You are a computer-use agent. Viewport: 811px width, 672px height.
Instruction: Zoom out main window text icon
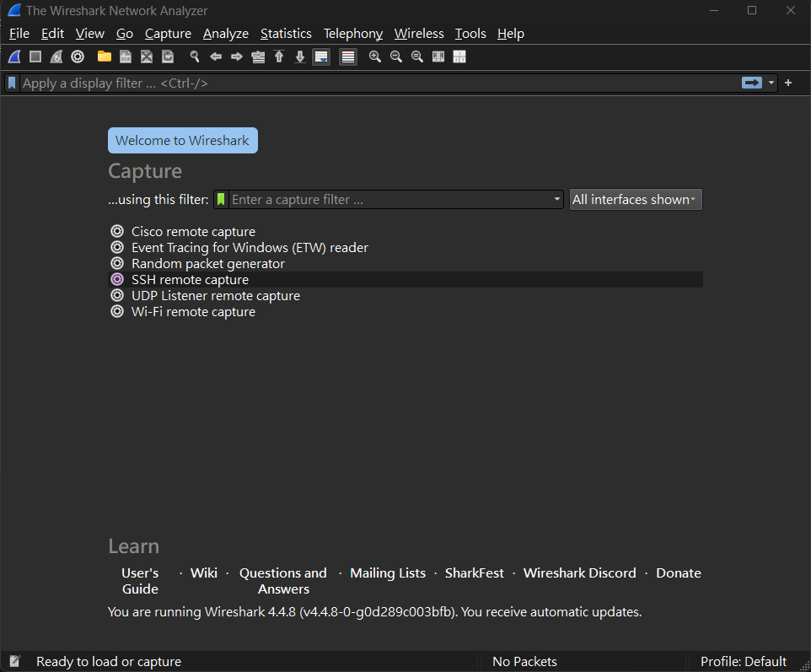pyautogui.click(x=396, y=56)
